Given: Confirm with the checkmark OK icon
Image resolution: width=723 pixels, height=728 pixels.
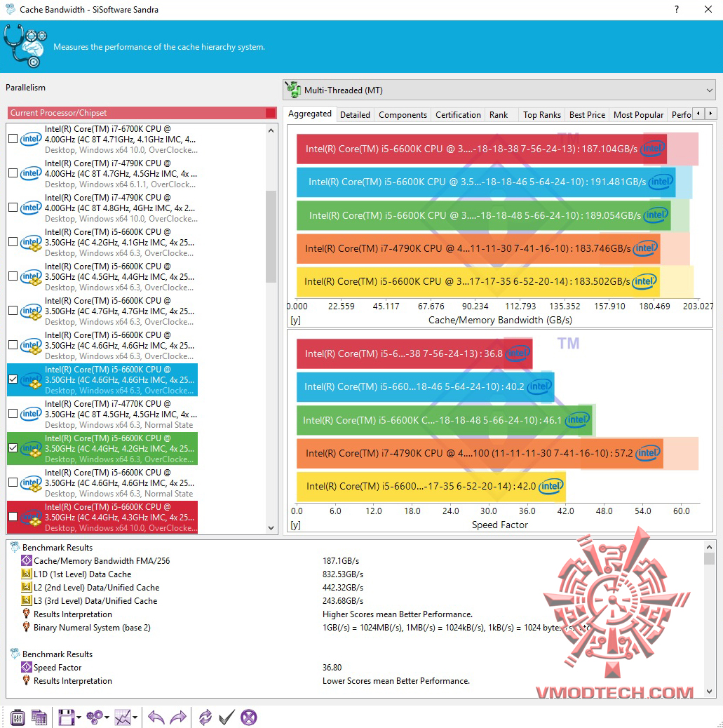Looking at the screenshot, I should coord(227,717).
